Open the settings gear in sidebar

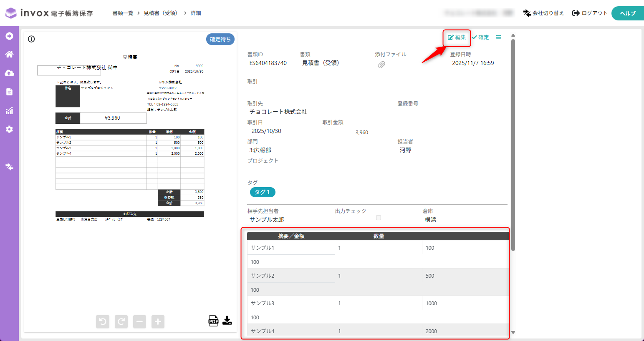[x=9, y=129]
